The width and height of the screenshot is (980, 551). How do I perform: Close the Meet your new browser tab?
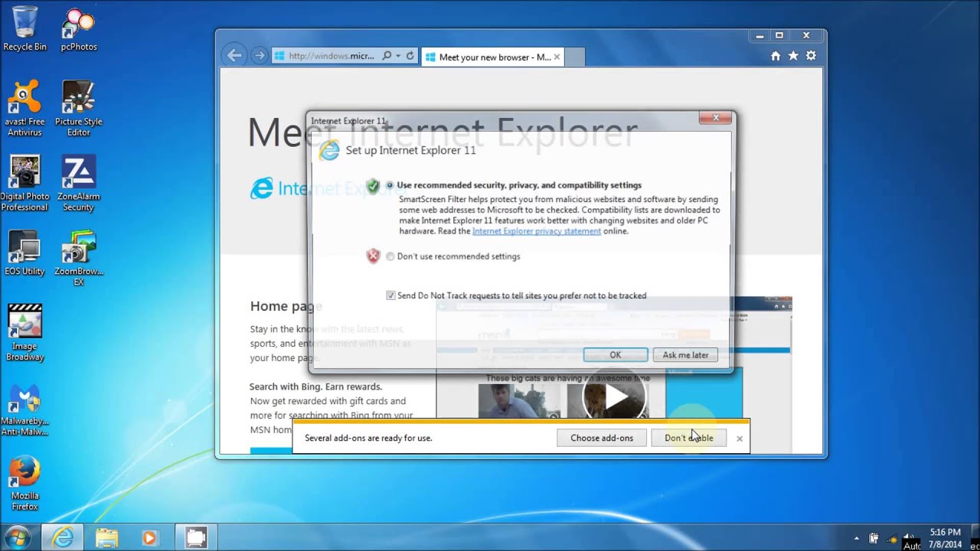[557, 57]
